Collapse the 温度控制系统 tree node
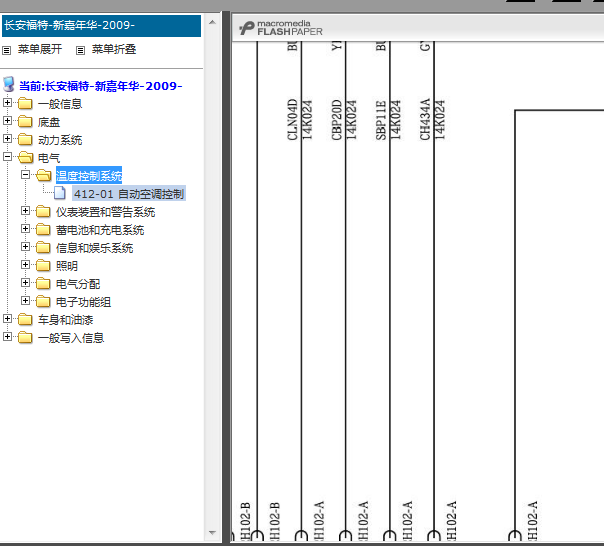This screenshot has height=546, width=604. coord(25,175)
